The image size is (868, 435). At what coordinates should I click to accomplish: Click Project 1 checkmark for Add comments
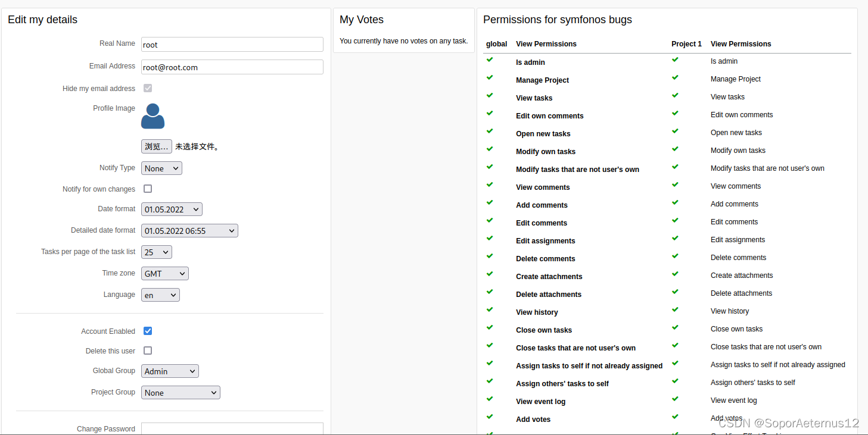pyautogui.click(x=675, y=202)
